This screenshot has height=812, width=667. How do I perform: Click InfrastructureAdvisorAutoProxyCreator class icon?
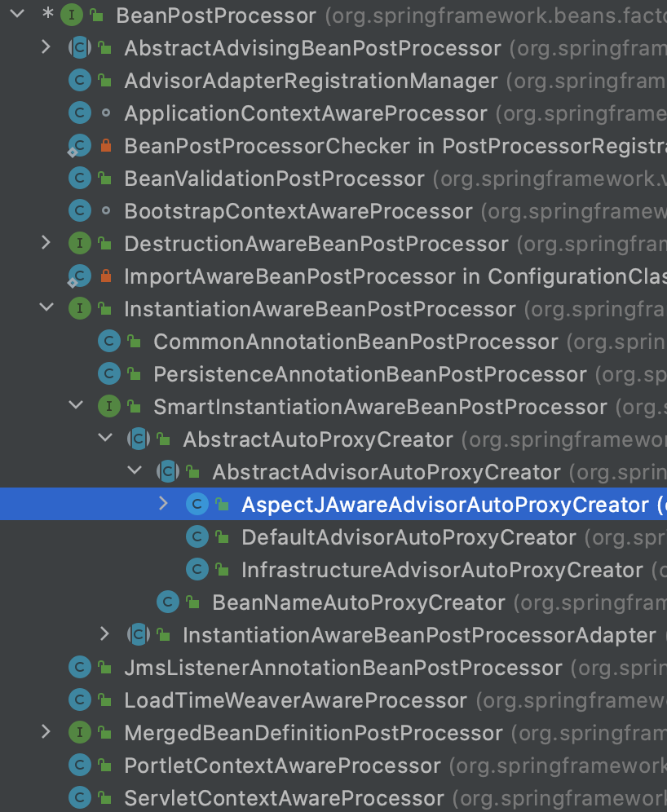click(197, 570)
